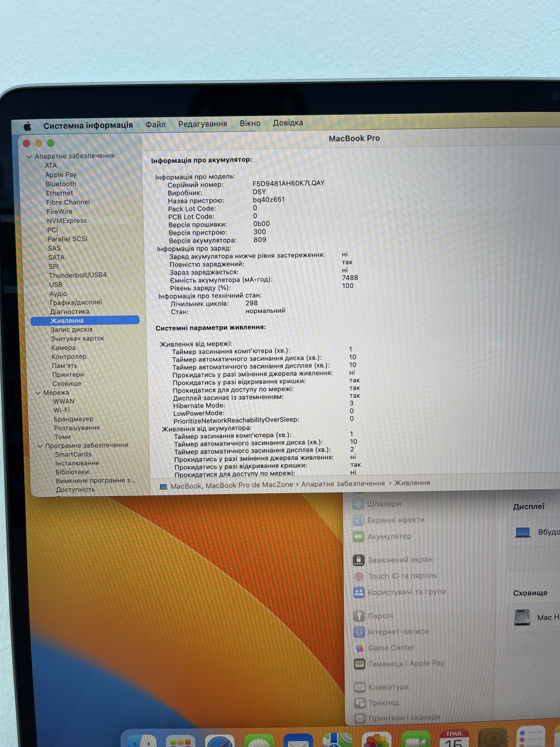Select SmartCards under Програмне забезпечення
The height and width of the screenshot is (747, 560).
[73, 454]
